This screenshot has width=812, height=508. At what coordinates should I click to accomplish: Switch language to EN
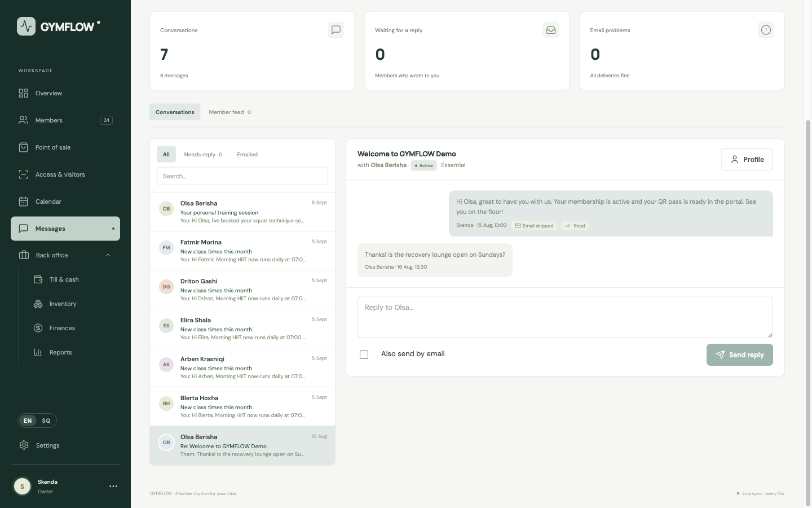(28, 421)
